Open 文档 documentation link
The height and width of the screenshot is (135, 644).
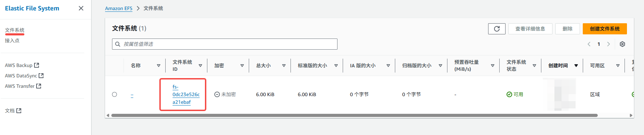pos(13,111)
